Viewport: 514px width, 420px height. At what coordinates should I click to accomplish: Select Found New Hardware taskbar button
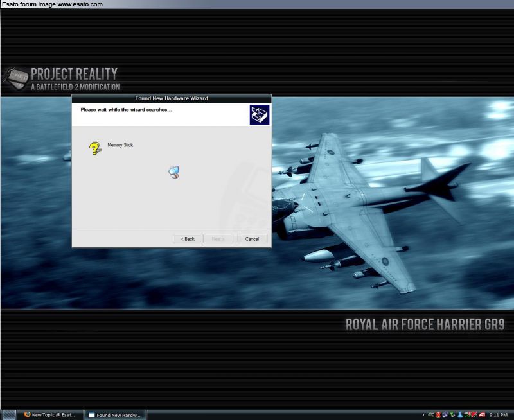click(x=115, y=415)
